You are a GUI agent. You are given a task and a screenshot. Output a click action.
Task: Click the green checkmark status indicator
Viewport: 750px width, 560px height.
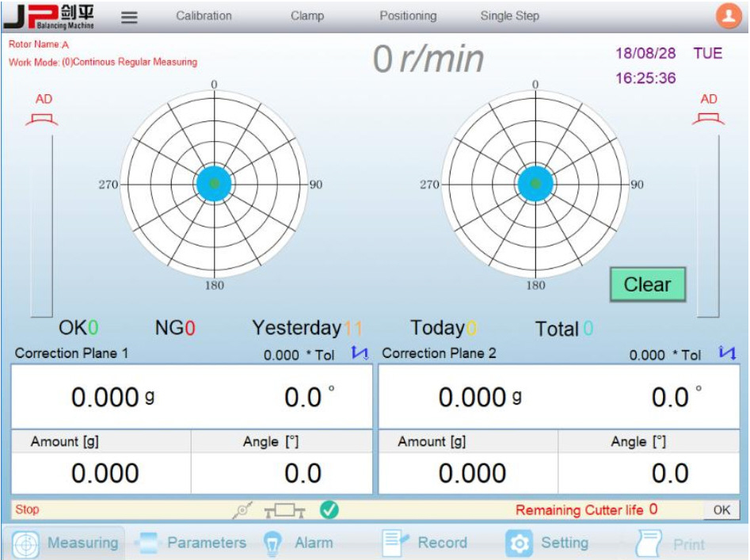pyautogui.click(x=329, y=510)
